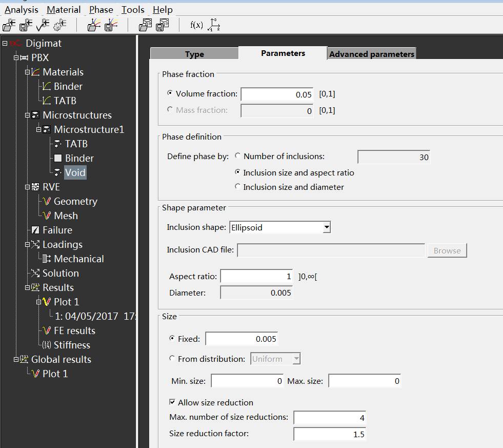
Task: Click the save material toolbar icon
Action: coord(111,25)
